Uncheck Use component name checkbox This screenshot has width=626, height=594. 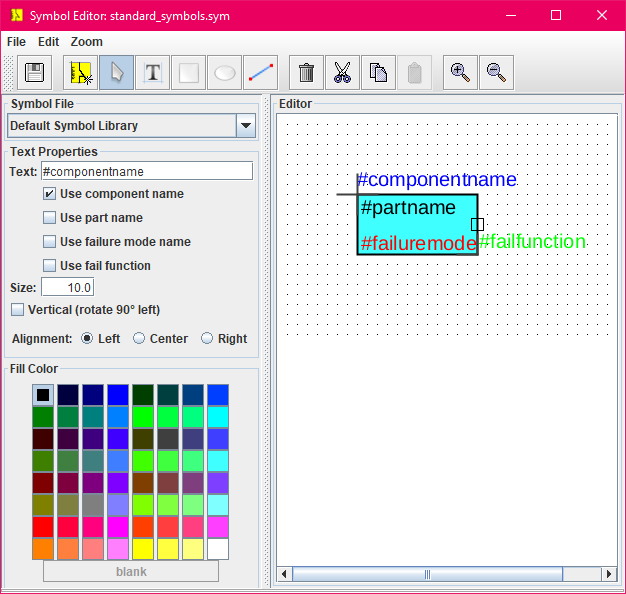tap(49, 194)
